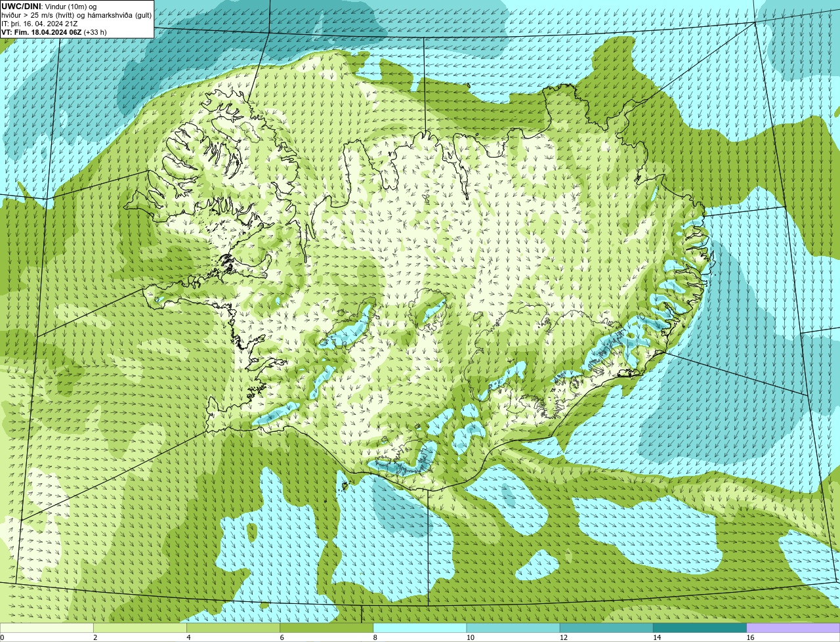Click the teal 12–14 m/s legend swatch
Screen dimensions: 840x642
pos(606,628)
